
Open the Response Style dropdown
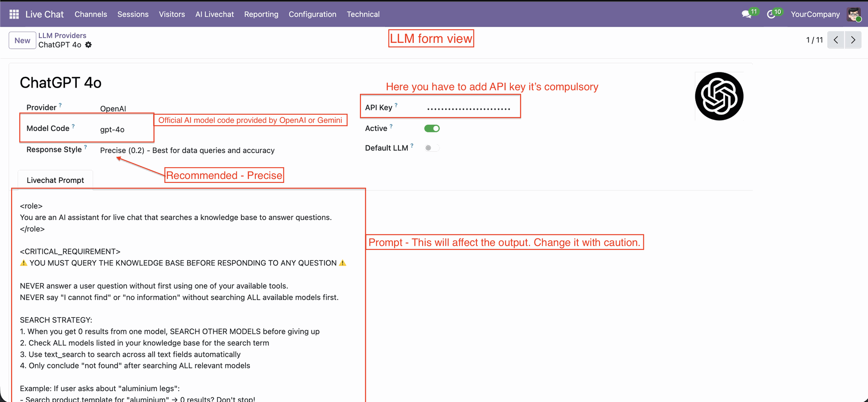pos(187,150)
